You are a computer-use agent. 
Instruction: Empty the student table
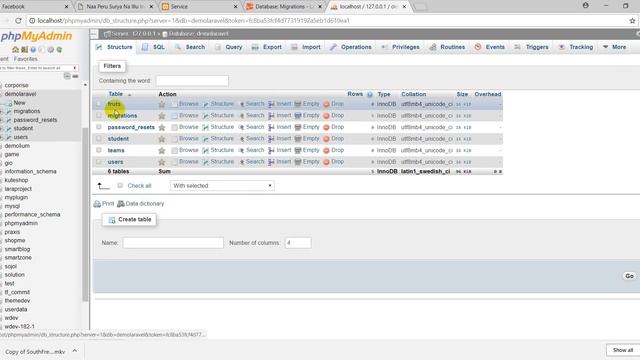pos(307,139)
